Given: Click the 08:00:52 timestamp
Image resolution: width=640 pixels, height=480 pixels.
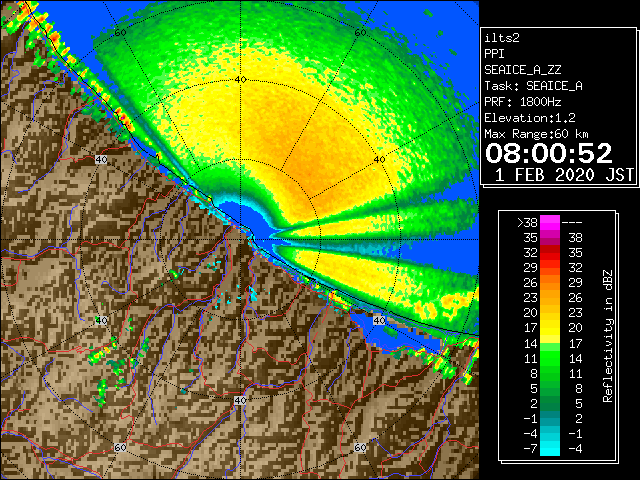Looking at the screenshot, I should [x=549, y=153].
